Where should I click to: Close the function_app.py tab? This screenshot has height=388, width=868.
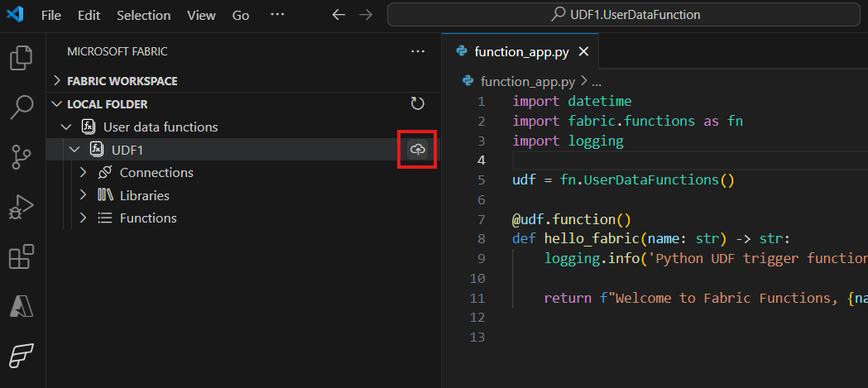click(583, 52)
